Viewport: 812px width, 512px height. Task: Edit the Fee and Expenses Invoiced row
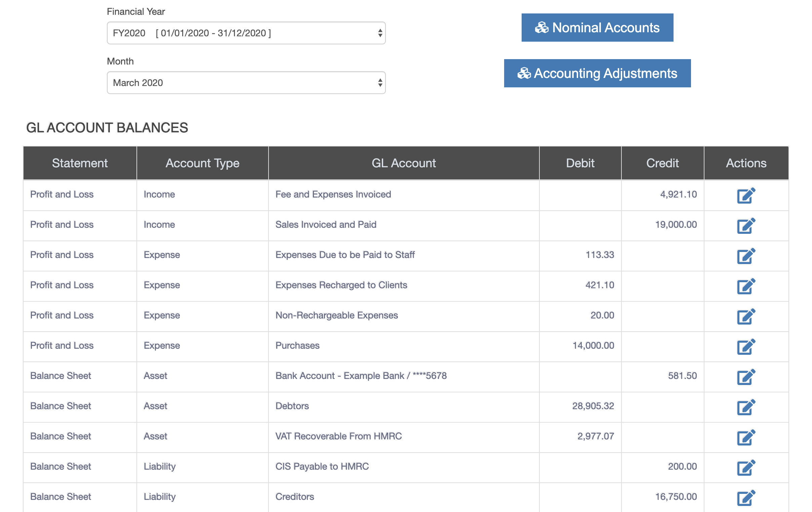(x=745, y=196)
